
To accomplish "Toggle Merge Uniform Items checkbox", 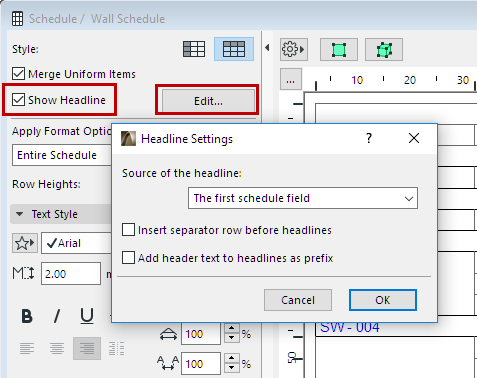I will point(18,74).
